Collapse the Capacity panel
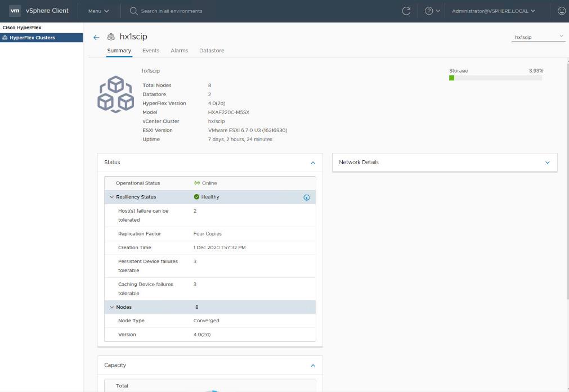 pos(313,366)
